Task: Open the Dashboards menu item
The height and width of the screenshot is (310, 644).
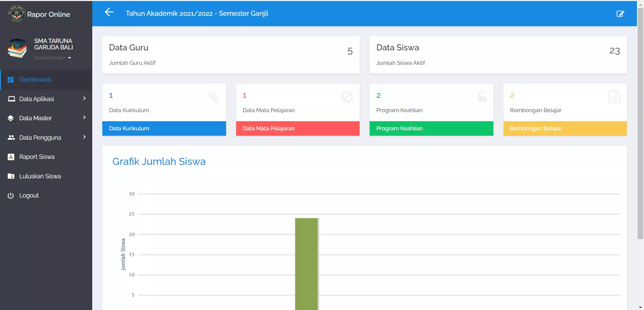Action: 46,80
